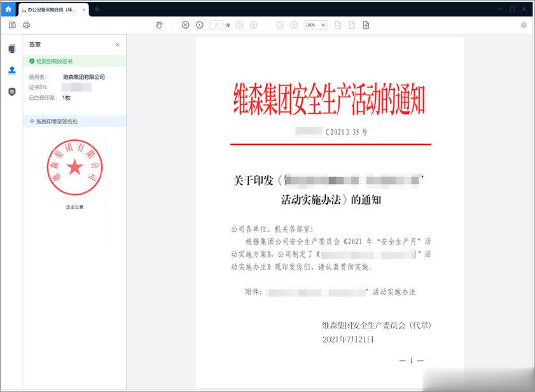Click the 公司各单位、机关各部室 salutation
535x392 pixels.
pyautogui.click(x=272, y=229)
